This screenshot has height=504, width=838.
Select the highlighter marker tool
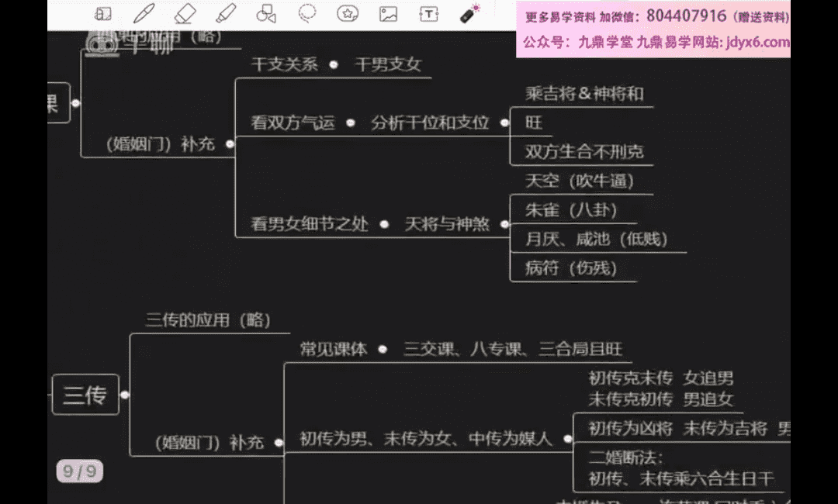[226, 14]
